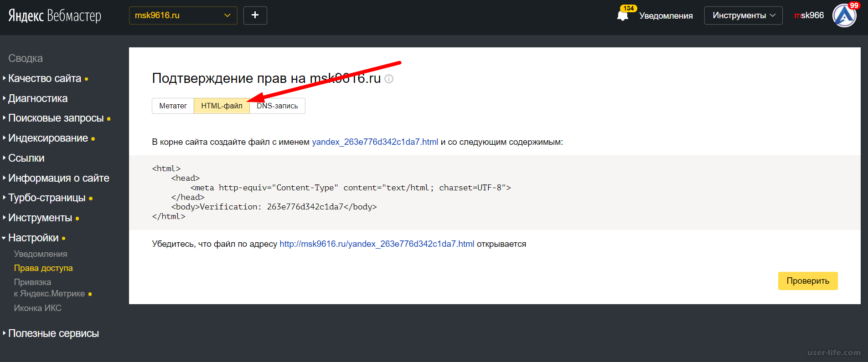Viewport: 868px width, 362px height.
Task: Expand the Индексирование sidebar section
Action: click(48, 138)
